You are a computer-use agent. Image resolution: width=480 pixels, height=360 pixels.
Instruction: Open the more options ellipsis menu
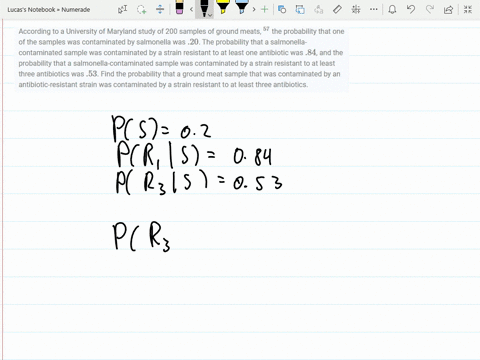(374, 9)
